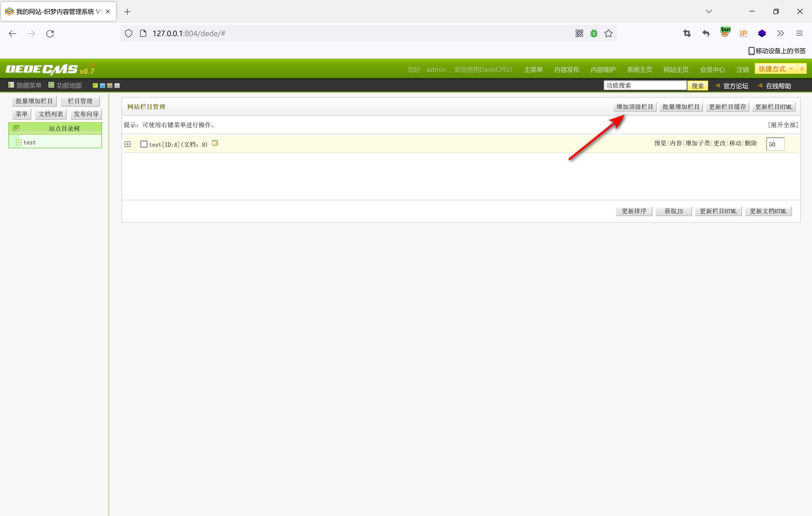812x516 pixels.
Task: Click the green bug extension icon
Action: 594,33
